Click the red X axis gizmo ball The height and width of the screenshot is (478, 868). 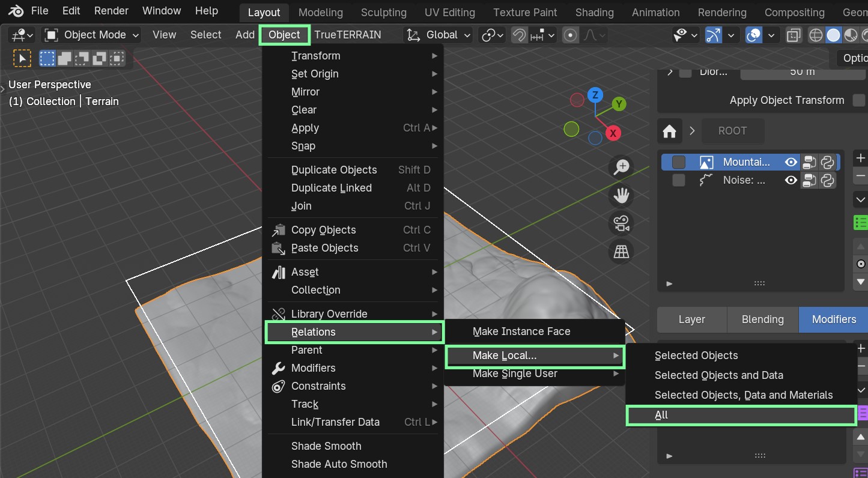[x=613, y=133]
